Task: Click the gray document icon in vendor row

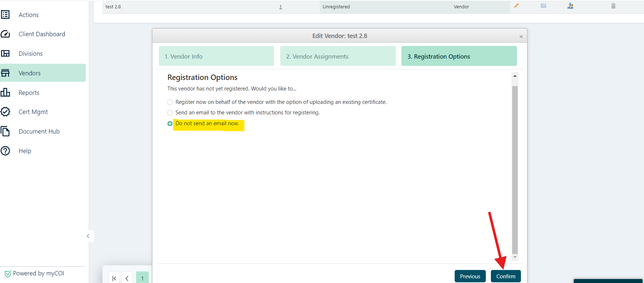Action: 613,6
